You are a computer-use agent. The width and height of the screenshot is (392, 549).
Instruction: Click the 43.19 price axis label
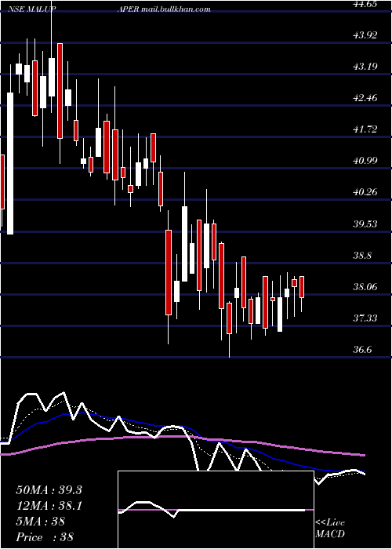pyautogui.click(x=366, y=66)
